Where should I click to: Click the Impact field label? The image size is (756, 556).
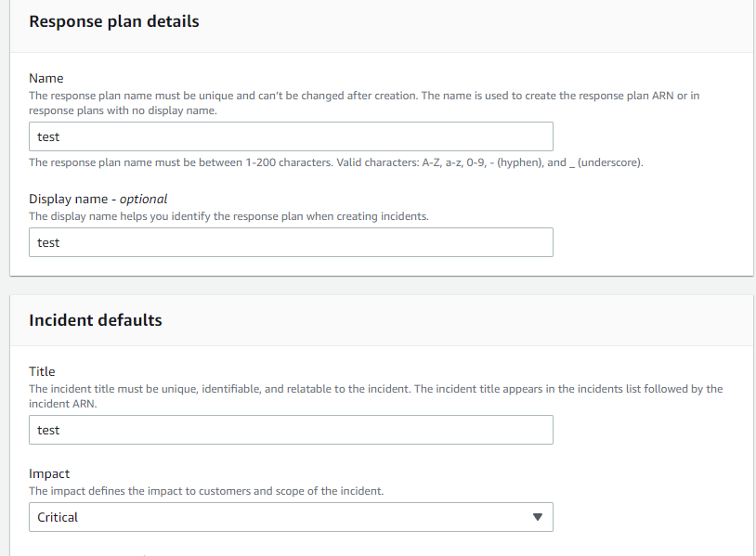pos(49,473)
